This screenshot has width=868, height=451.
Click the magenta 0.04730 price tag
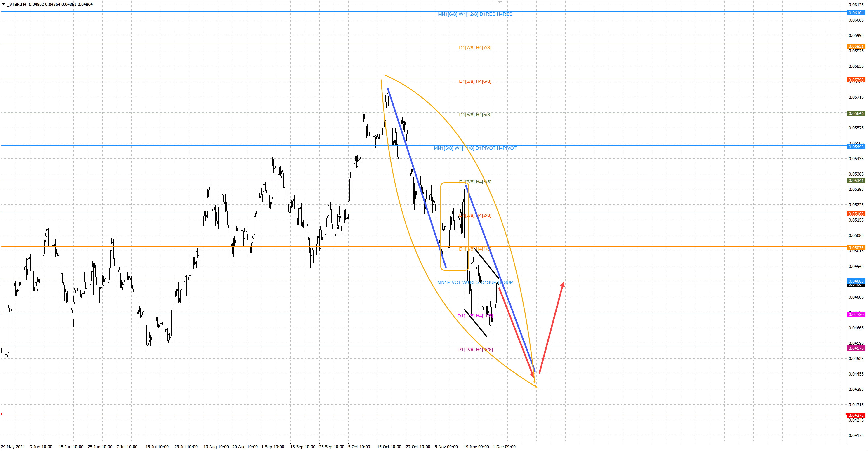[856, 314]
